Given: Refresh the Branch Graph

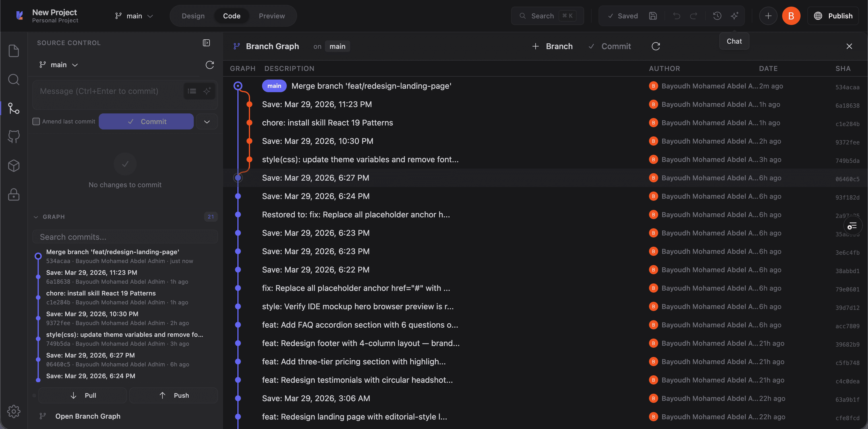Looking at the screenshot, I should click(x=655, y=46).
